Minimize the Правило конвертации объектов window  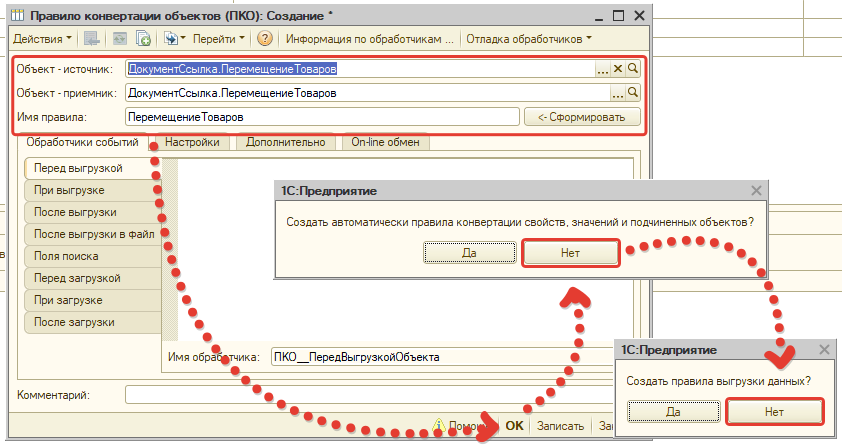point(599,17)
